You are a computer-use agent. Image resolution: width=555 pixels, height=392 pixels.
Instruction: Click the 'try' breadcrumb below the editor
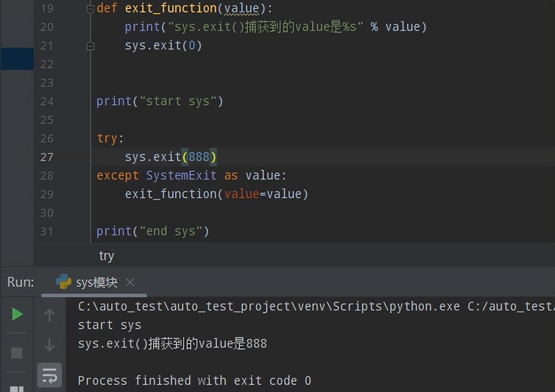pos(106,256)
